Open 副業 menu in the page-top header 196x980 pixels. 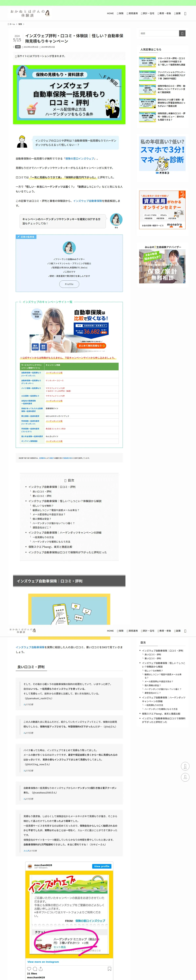coord(177,13)
